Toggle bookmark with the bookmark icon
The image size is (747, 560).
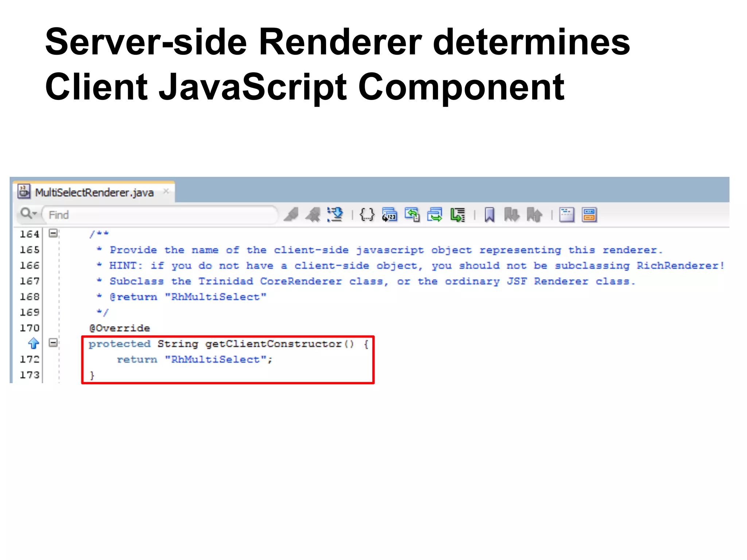point(489,214)
